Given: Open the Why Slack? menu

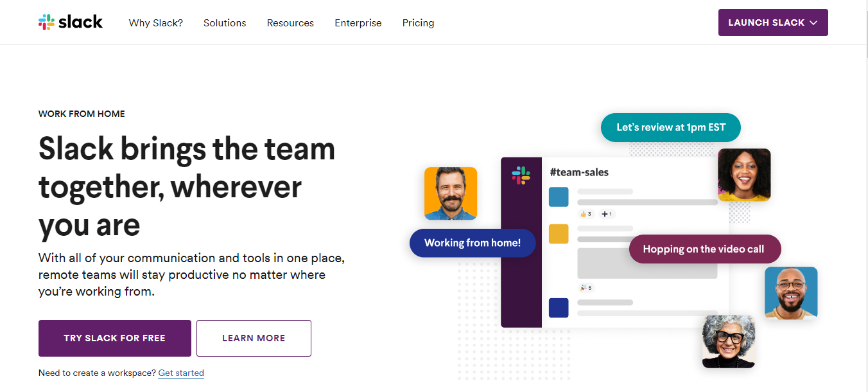Looking at the screenshot, I should pos(156,23).
